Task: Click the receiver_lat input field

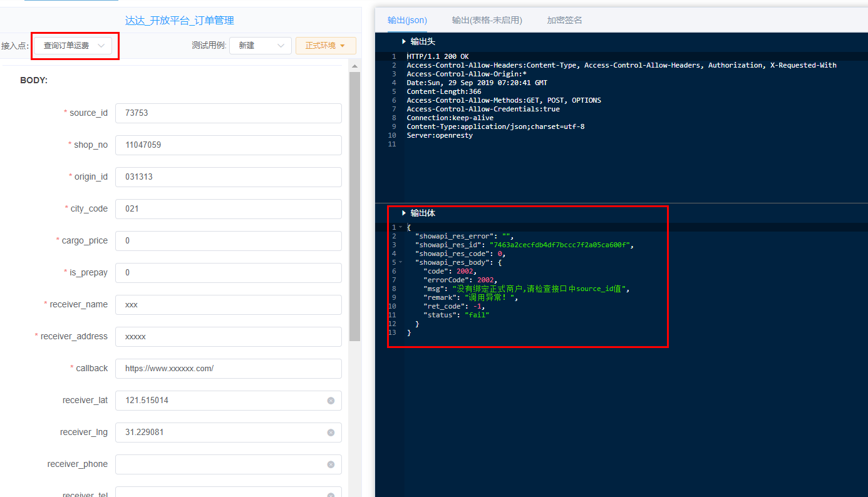Action: (229, 401)
